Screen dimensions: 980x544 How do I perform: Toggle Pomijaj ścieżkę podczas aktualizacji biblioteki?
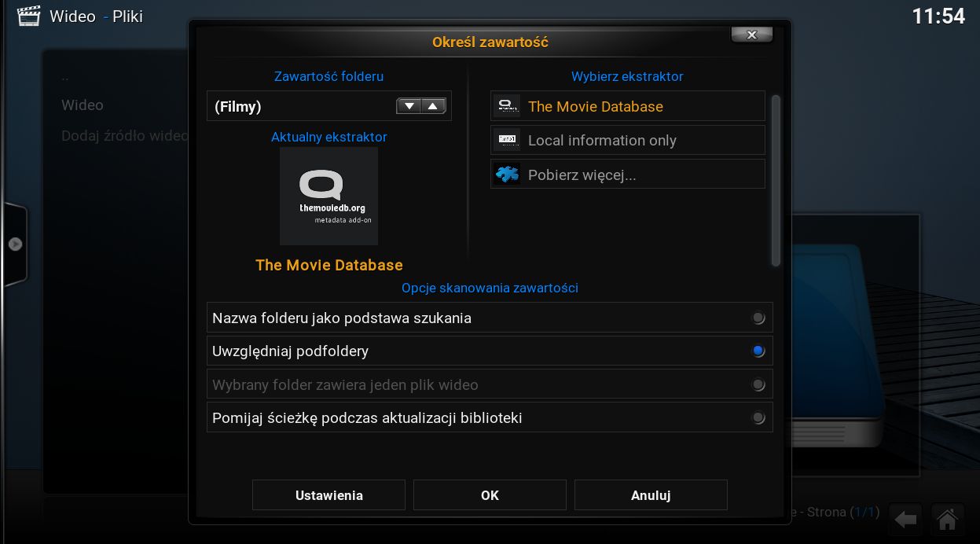(490, 417)
